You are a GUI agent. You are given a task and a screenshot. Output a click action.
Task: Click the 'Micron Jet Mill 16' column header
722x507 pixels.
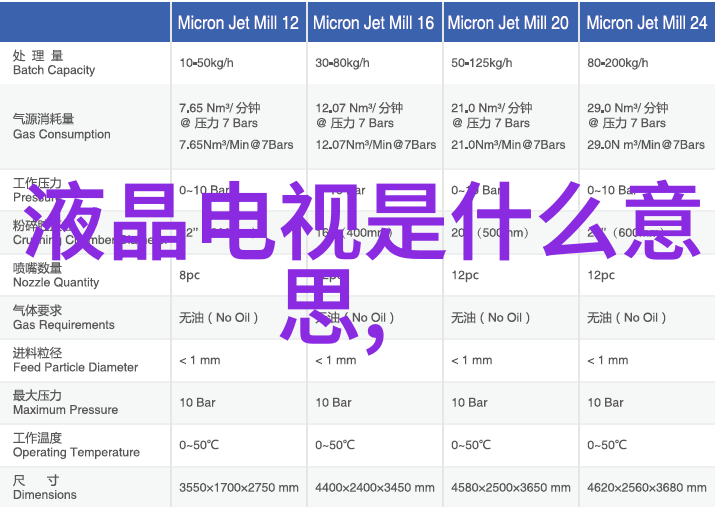coord(374,23)
